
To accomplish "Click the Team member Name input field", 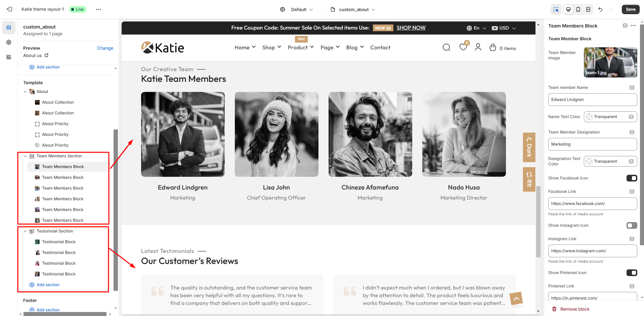I will (592, 100).
